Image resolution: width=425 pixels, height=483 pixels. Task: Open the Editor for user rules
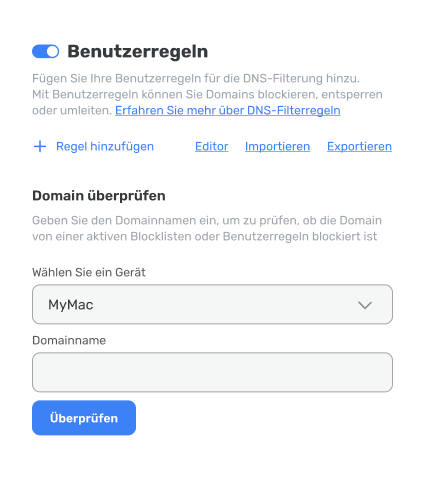click(212, 146)
